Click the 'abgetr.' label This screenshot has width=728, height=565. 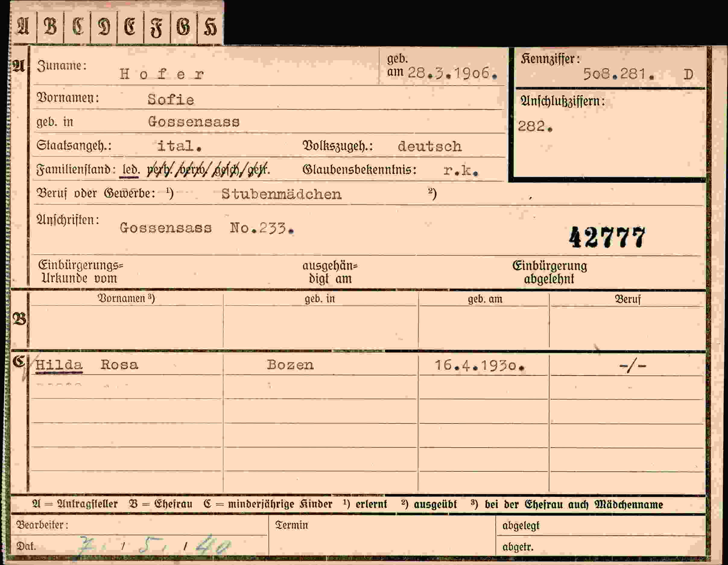(x=518, y=547)
